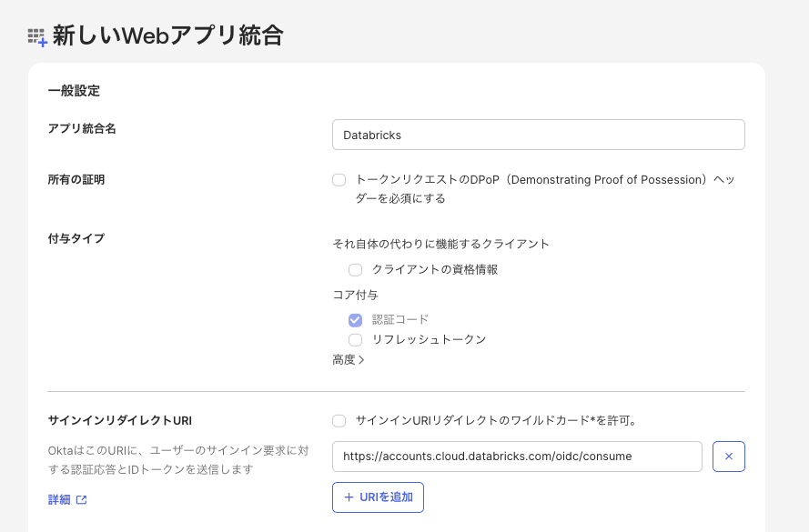Click the サインインリダイレクトURI label
The image size is (809, 532).
coord(120,421)
